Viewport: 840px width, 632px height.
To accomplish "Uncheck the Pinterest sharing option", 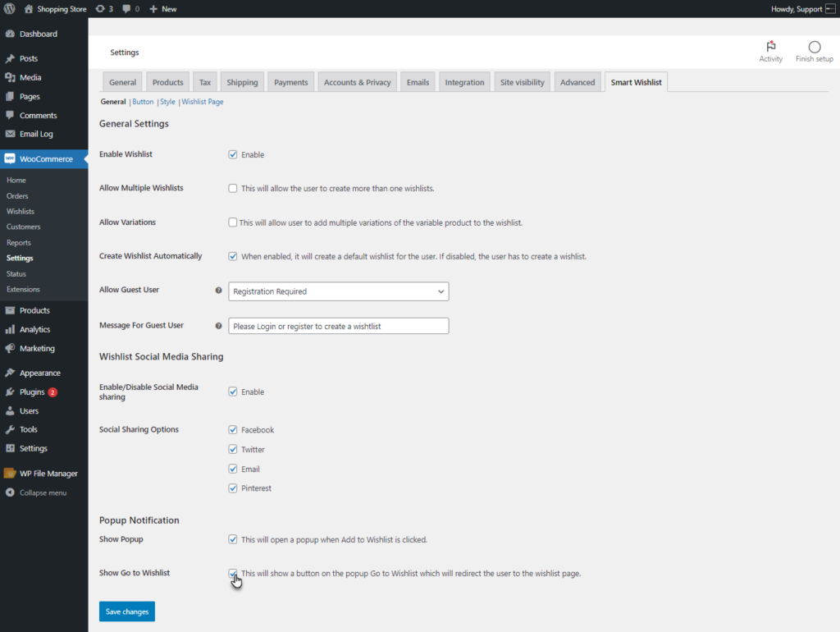I will pyautogui.click(x=233, y=488).
